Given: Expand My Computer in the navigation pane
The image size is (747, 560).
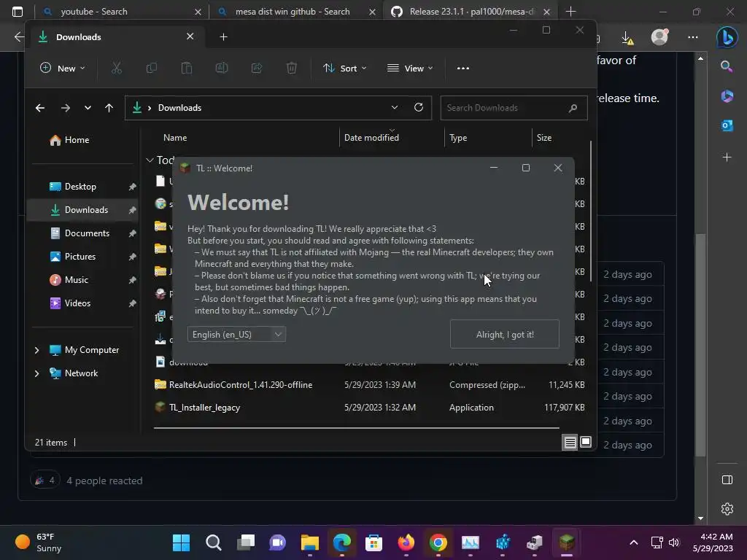Looking at the screenshot, I should pyautogui.click(x=36, y=350).
